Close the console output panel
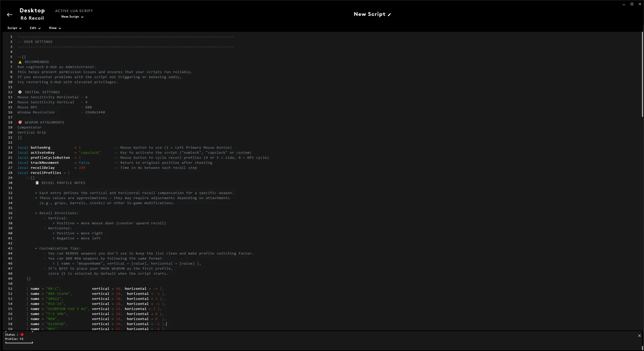The image size is (644, 351). (639, 336)
